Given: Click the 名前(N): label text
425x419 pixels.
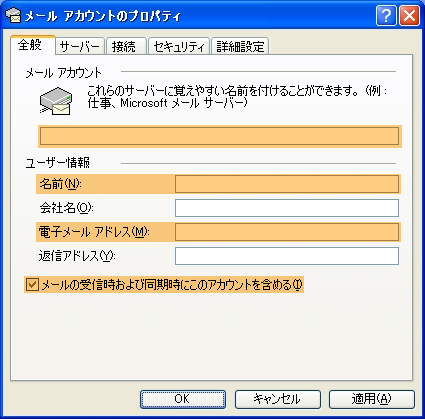Looking at the screenshot, I should coord(61,184).
